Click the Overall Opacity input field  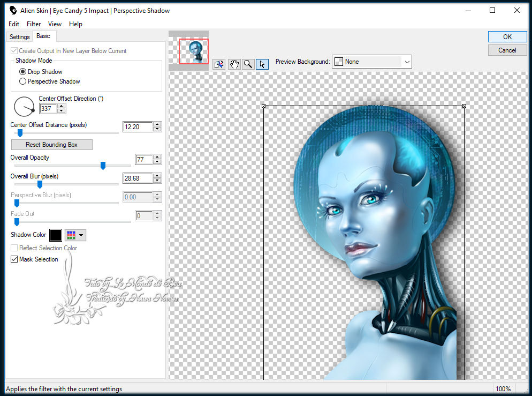click(x=144, y=160)
